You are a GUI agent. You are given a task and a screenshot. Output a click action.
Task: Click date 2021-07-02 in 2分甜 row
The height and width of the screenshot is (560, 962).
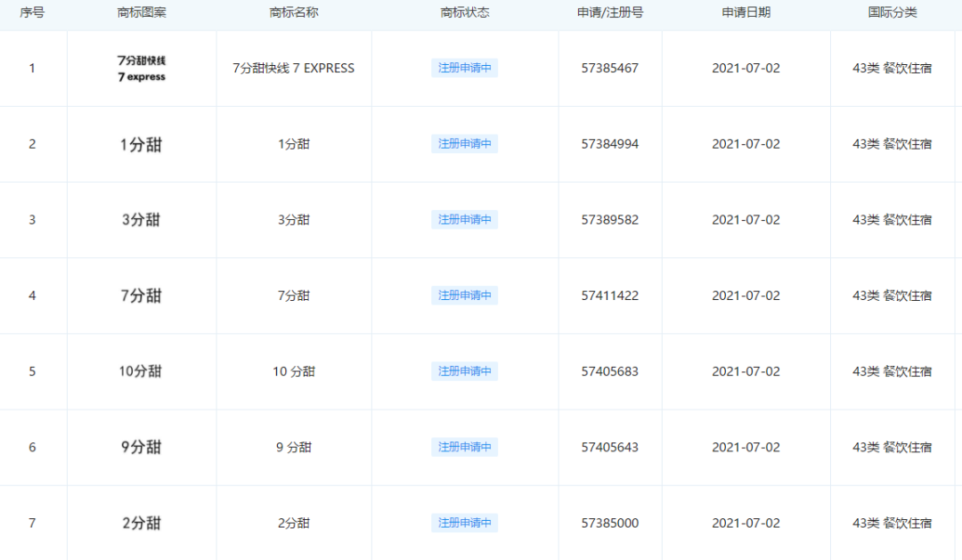[x=746, y=523]
